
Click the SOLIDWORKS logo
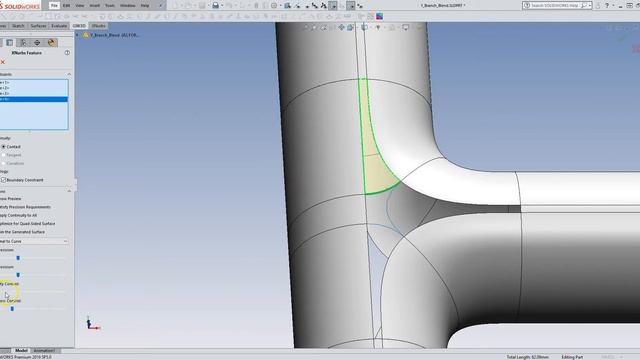pyautogui.click(x=20, y=6)
